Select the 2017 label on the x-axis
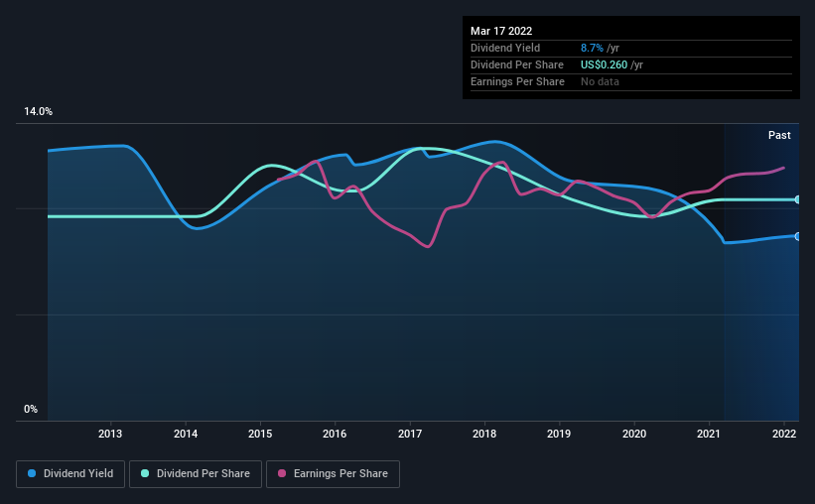Image resolution: width=815 pixels, height=504 pixels. coord(410,434)
